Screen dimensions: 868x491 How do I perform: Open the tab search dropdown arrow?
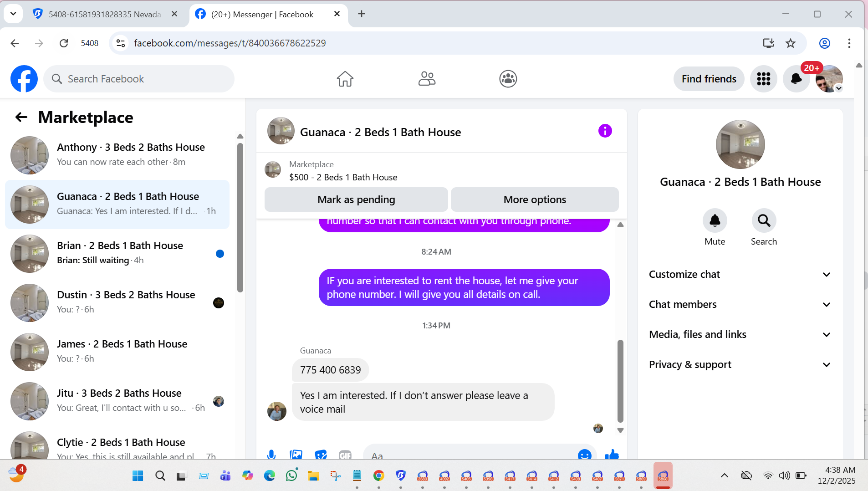[x=13, y=14]
